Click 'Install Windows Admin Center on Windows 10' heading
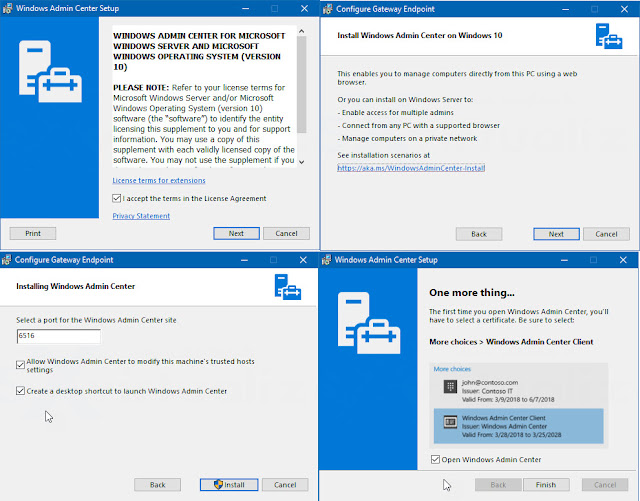The image size is (640, 501). [420, 36]
